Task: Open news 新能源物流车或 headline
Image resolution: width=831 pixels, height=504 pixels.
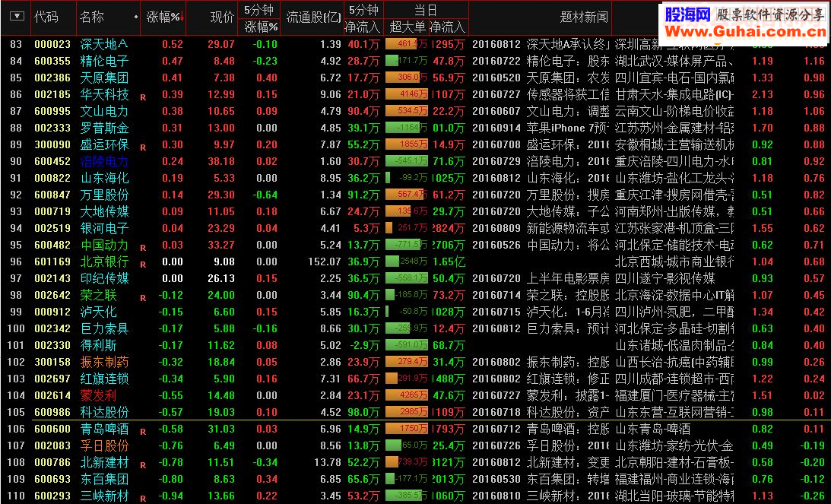Action: coord(568,228)
